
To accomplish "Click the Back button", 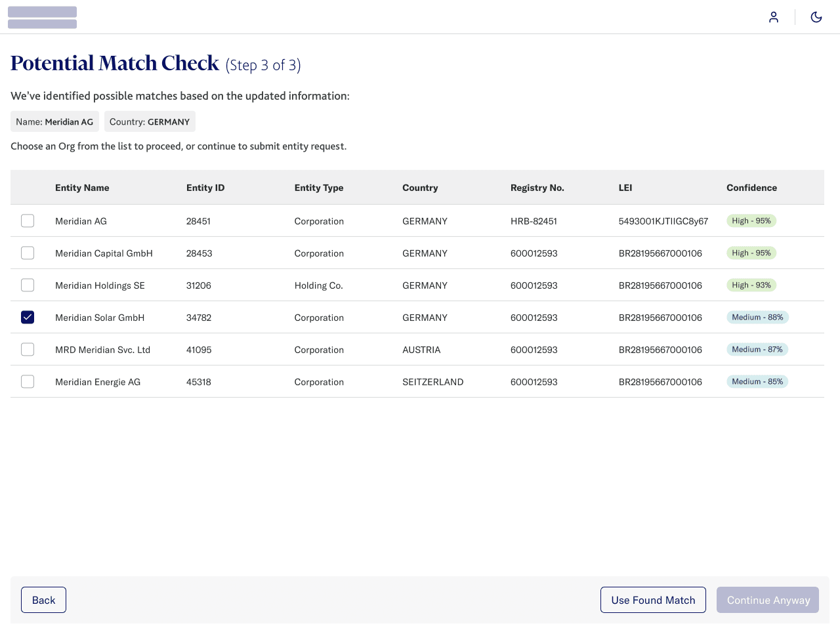I will [43, 599].
